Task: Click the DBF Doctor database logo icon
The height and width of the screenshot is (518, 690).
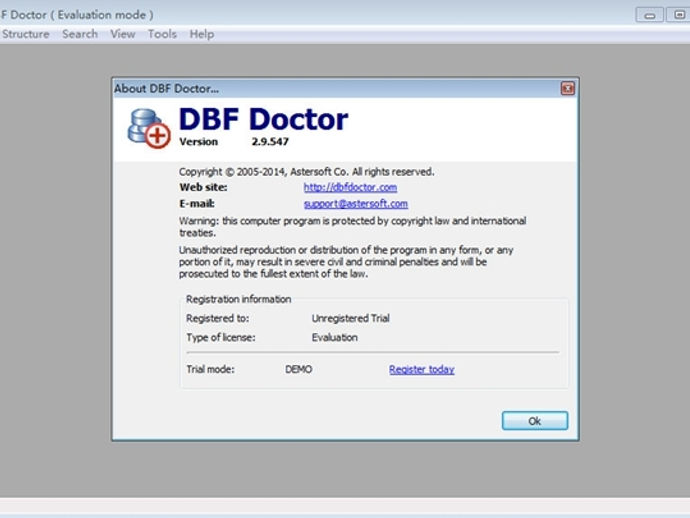Action: [x=149, y=129]
